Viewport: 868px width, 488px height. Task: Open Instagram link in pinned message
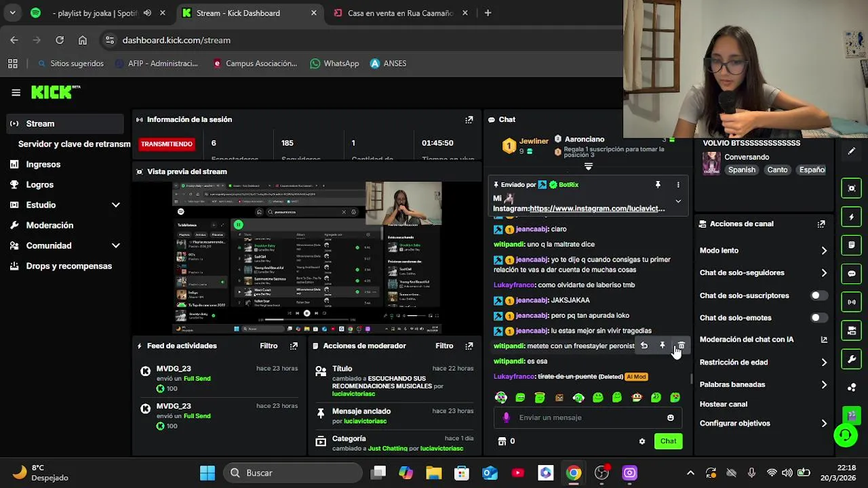pyautogui.click(x=597, y=209)
